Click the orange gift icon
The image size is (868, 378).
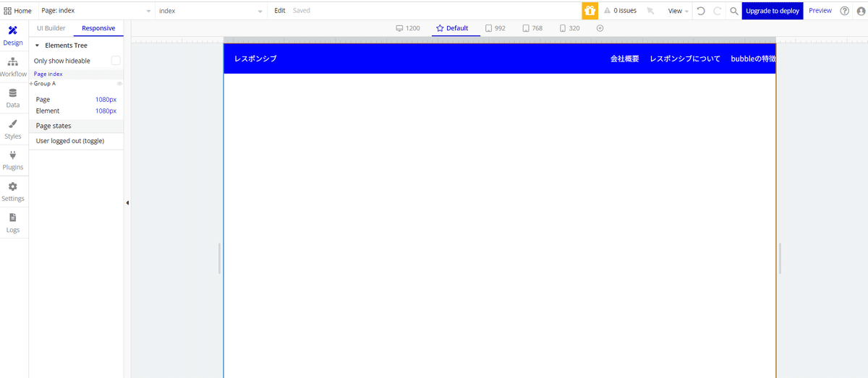click(590, 11)
